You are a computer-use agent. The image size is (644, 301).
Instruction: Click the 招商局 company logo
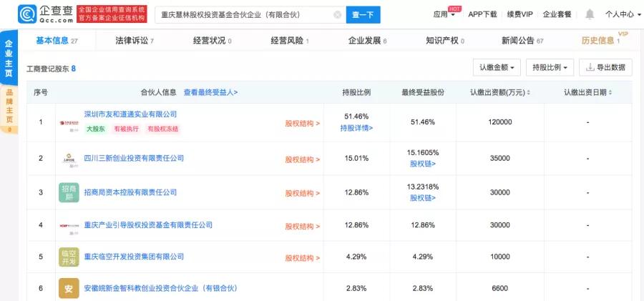click(x=69, y=192)
